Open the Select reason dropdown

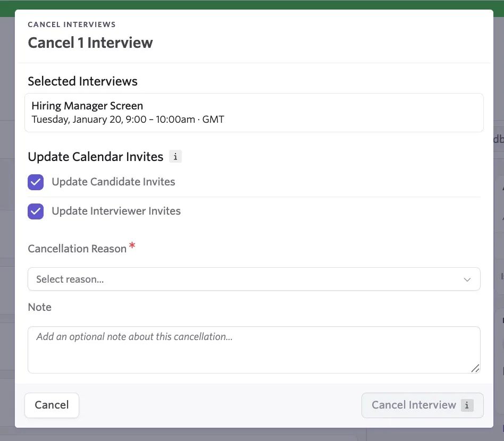coord(254,279)
